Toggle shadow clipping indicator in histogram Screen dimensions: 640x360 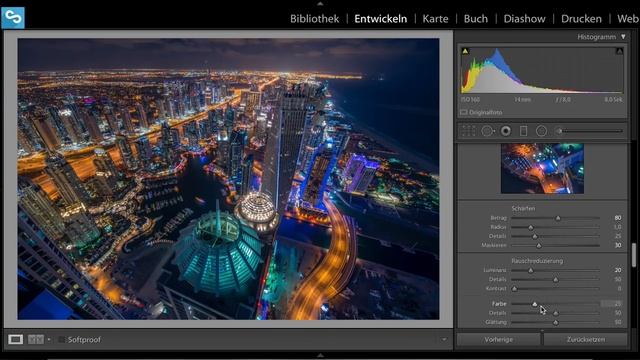tap(465, 51)
